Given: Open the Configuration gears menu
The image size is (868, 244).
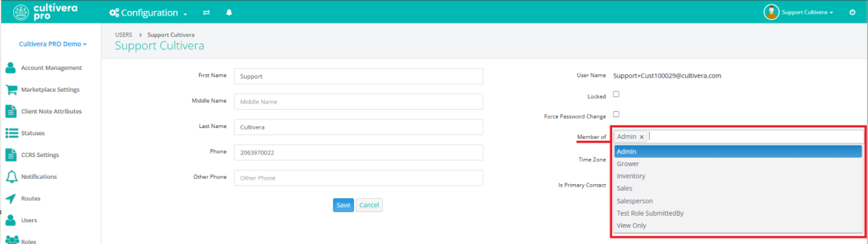Looking at the screenshot, I should click(148, 13).
